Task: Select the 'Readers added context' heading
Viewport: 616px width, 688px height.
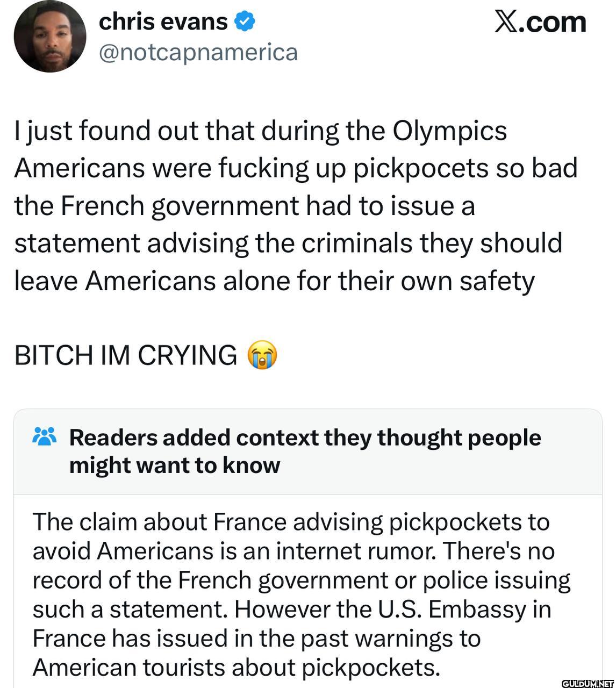Action: 305,438
